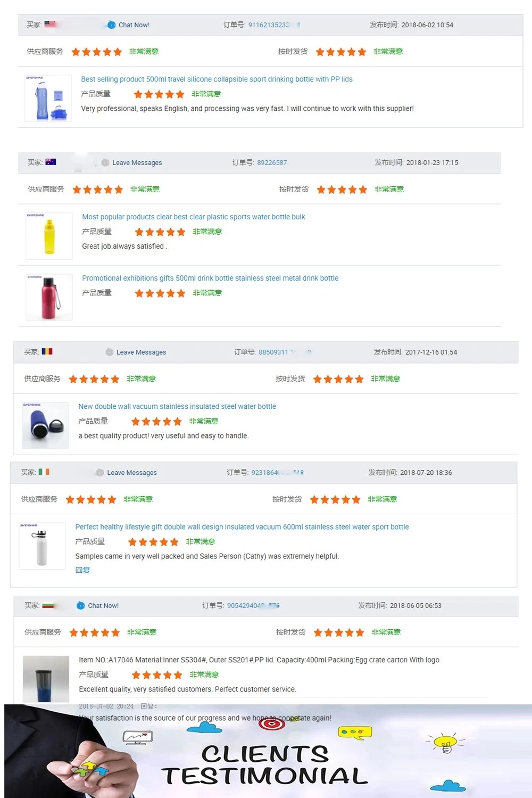Click the Romanian flag buyer icon
This screenshot has width=532, height=798.
pyautogui.click(x=47, y=351)
